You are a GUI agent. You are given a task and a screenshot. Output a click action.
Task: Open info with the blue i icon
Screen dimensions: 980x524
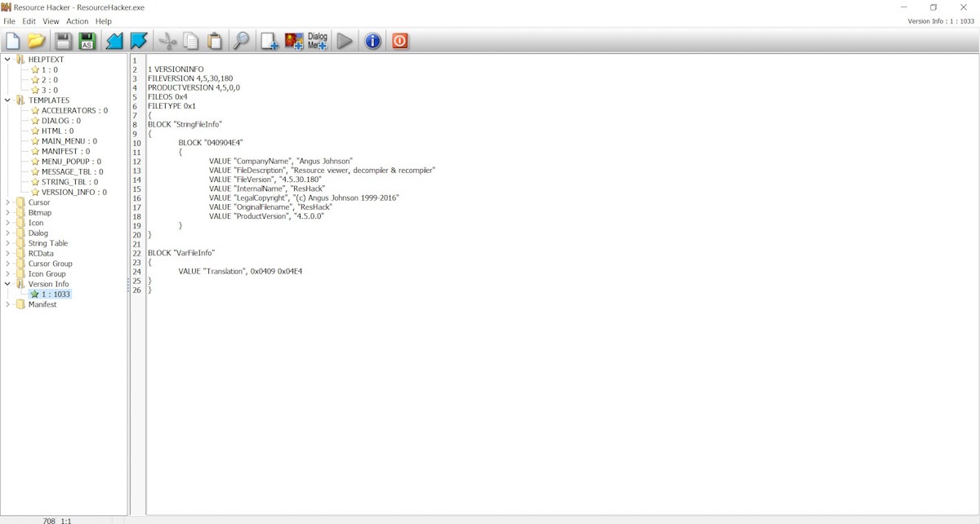[x=372, y=41]
